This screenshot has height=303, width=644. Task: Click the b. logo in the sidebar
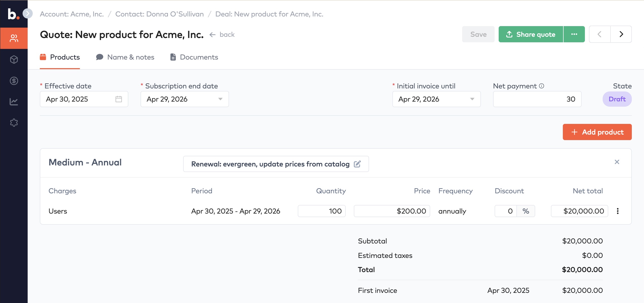[13, 14]
